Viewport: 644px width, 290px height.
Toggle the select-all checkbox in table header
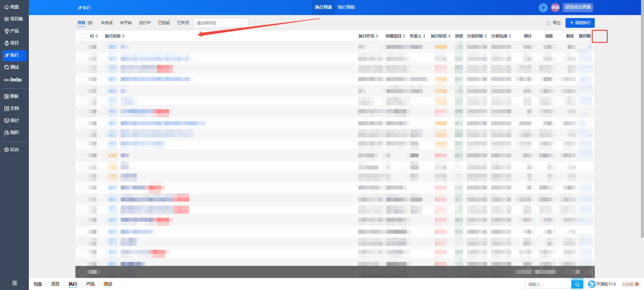pos(83,36)
